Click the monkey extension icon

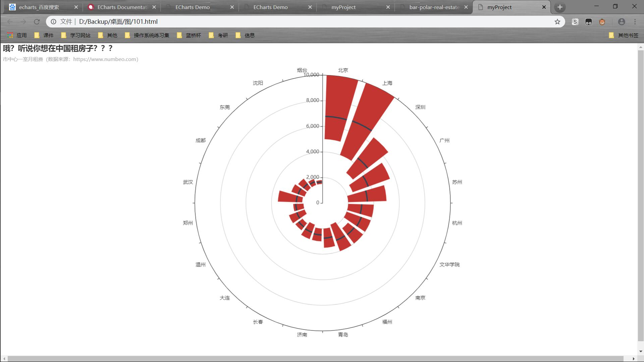tap(602, 22)
